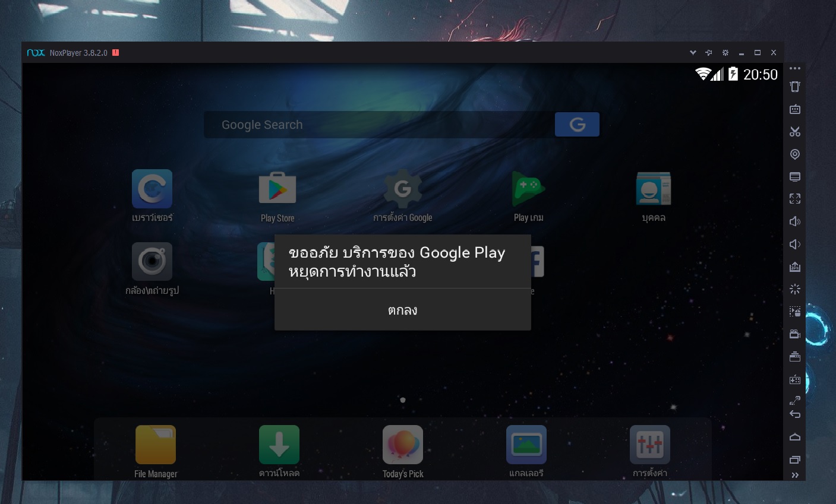Close the NoxPlayer window
The image size is (836, 504).
tap(774, 53)
